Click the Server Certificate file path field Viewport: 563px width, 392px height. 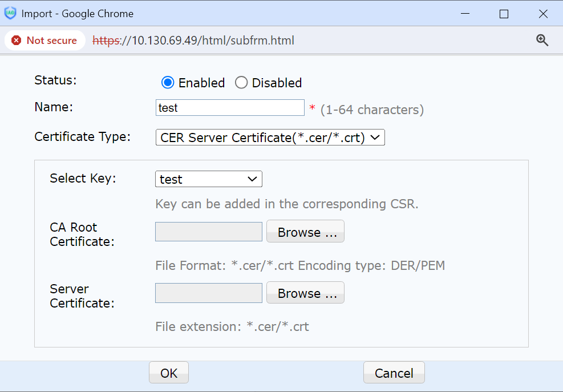208,293
